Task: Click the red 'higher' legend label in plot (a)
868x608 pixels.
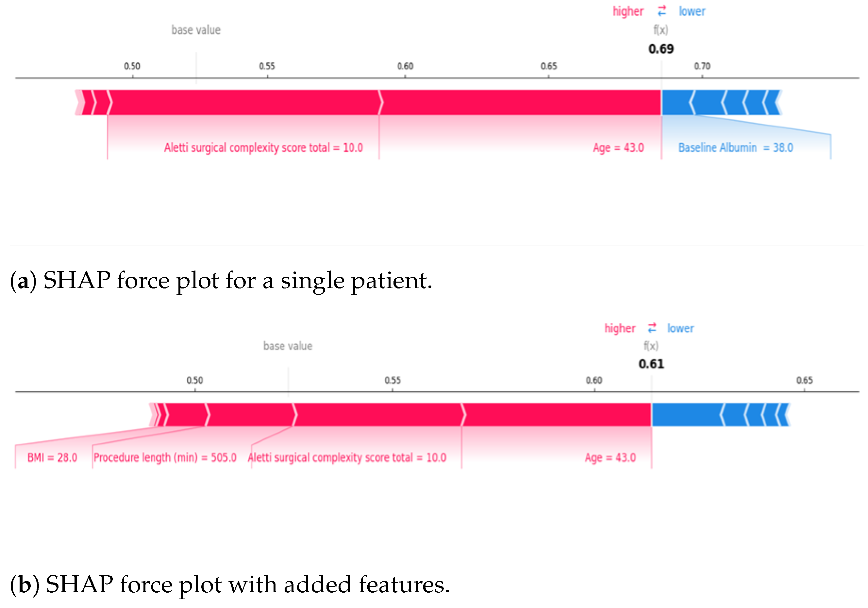Action: coord(628,11)
